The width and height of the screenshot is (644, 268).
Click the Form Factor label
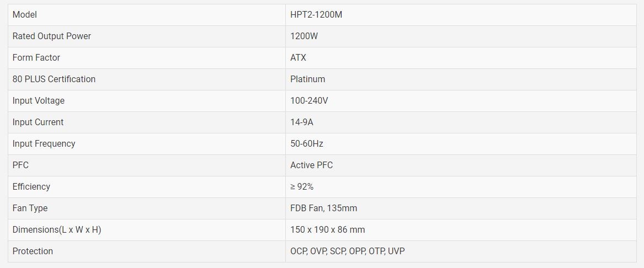click(36, 57)
